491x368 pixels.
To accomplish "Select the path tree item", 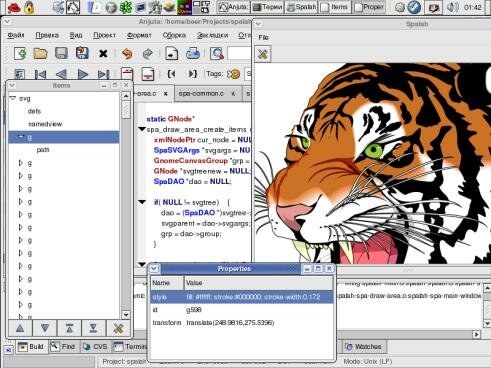I will (43, 150).
